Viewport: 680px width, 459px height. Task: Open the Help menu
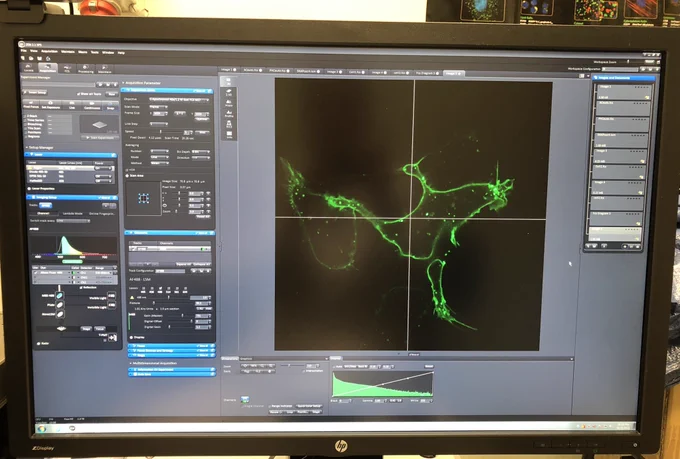pos(121,52)
